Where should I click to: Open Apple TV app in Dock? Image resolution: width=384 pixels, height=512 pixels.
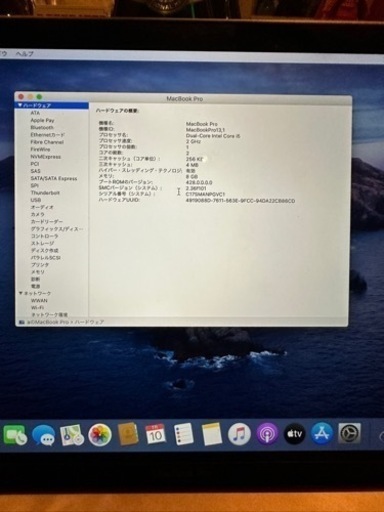[x=295, y=434]
